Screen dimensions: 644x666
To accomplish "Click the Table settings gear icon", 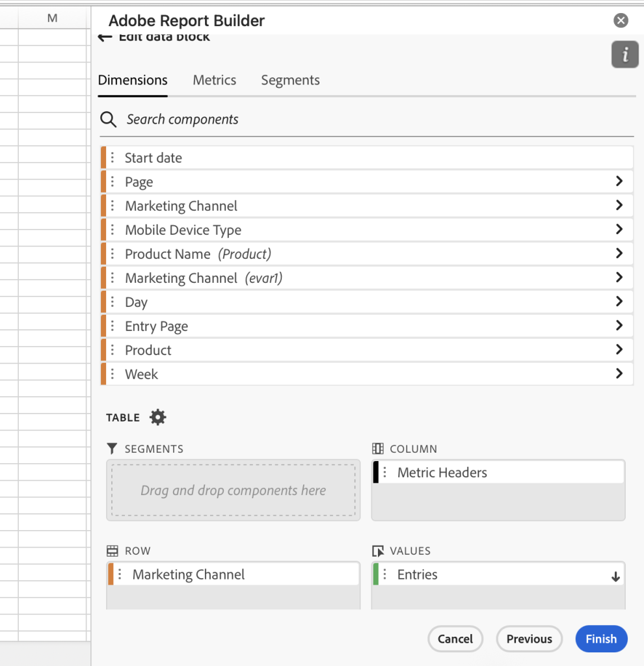I will pos(157,417).
